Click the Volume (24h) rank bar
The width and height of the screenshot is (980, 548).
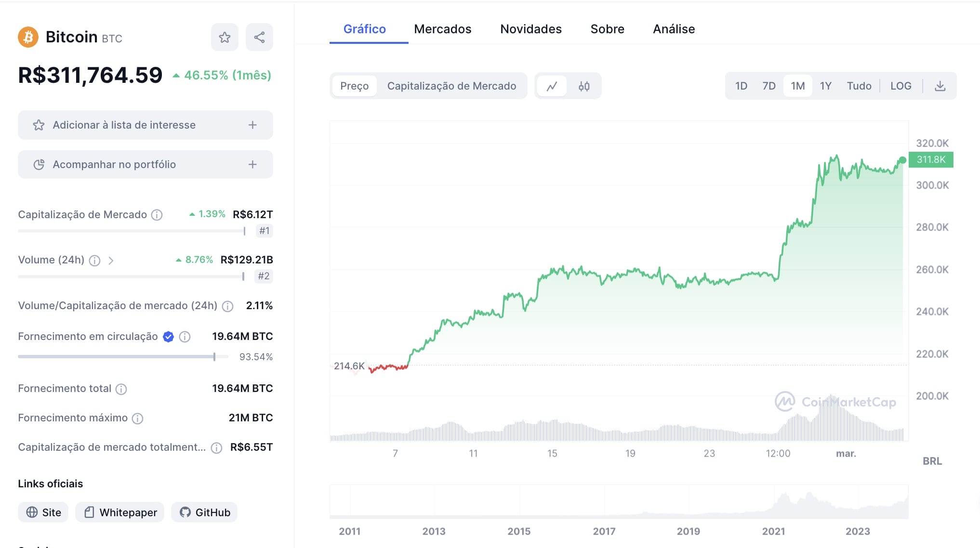(132, 276)
